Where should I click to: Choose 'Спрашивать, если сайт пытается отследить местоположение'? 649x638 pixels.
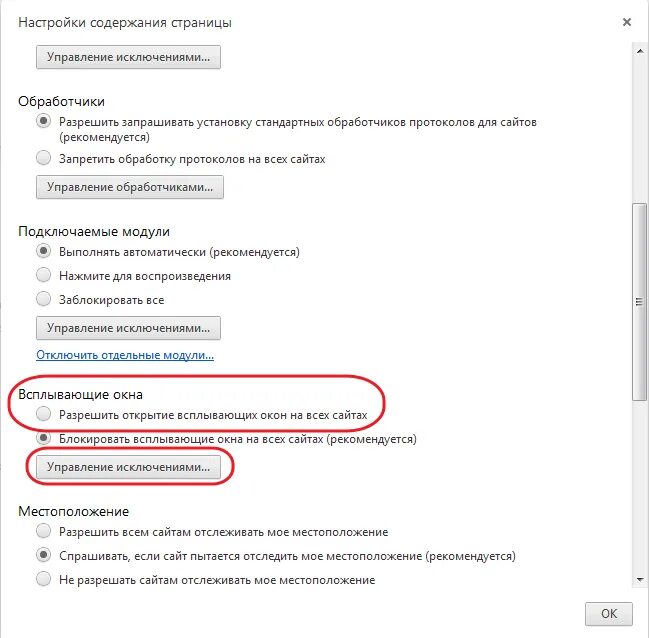43,555
